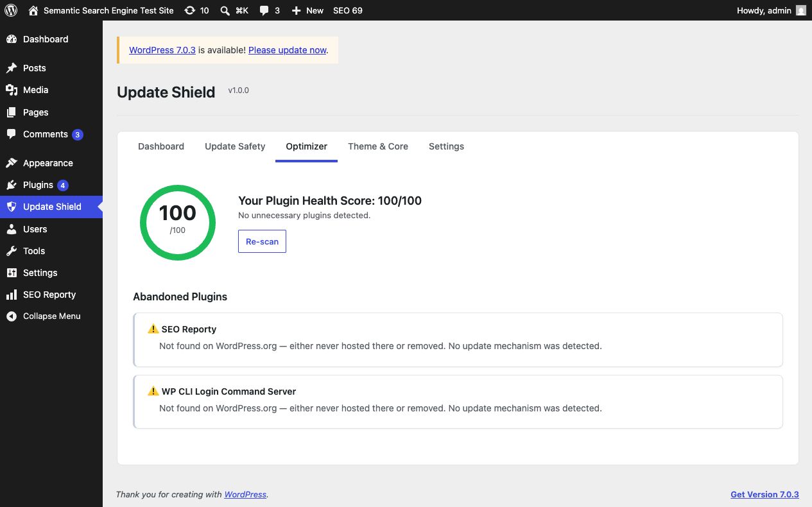Click the WordPress 7.0.3 link in notice
812x507 pixels.
coord(162,50)
